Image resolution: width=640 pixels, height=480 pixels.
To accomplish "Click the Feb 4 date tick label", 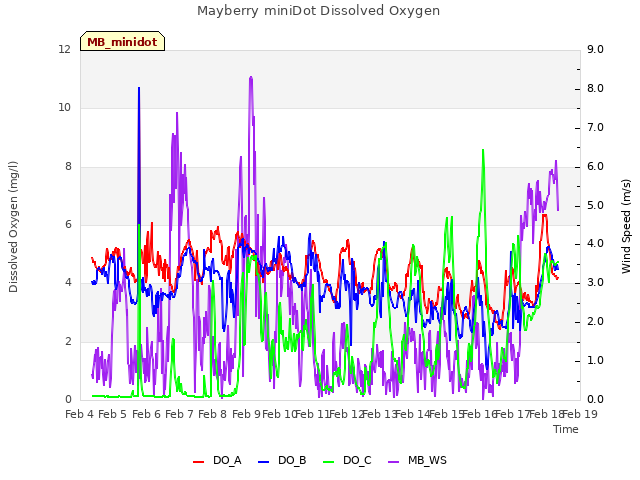I will (79, 414).
